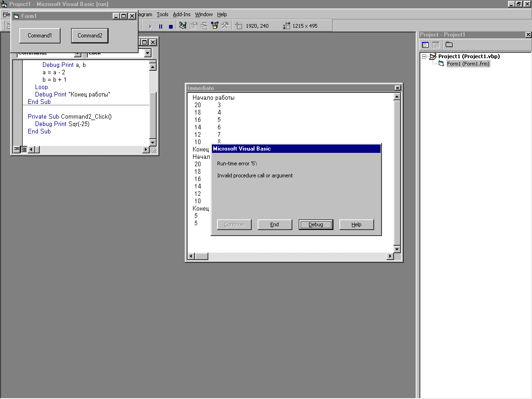
Task: Open the Object dropdown in the code window
Action: click(x=78, y=54)
